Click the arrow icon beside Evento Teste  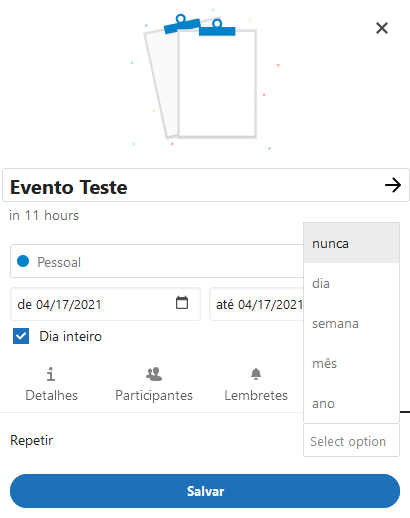393,185
